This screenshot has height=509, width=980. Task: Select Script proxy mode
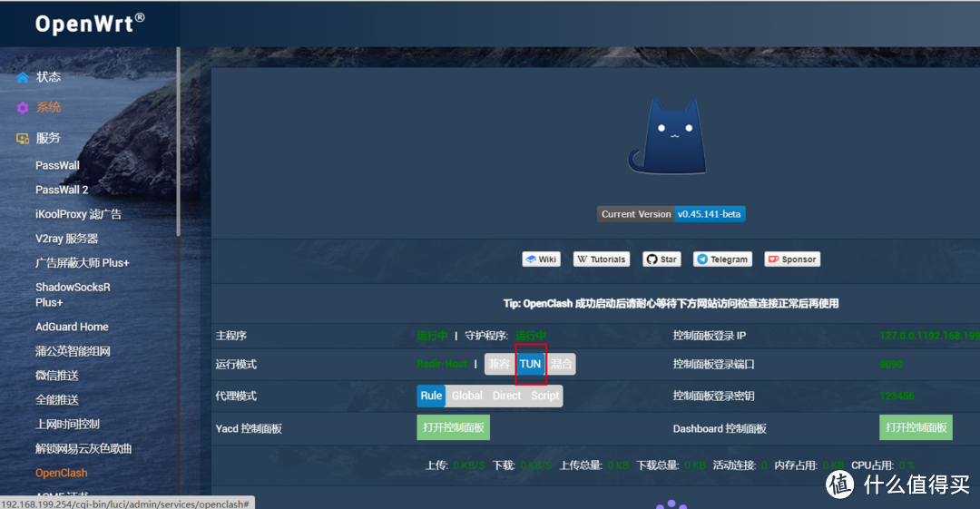click(x=545, y=396)
